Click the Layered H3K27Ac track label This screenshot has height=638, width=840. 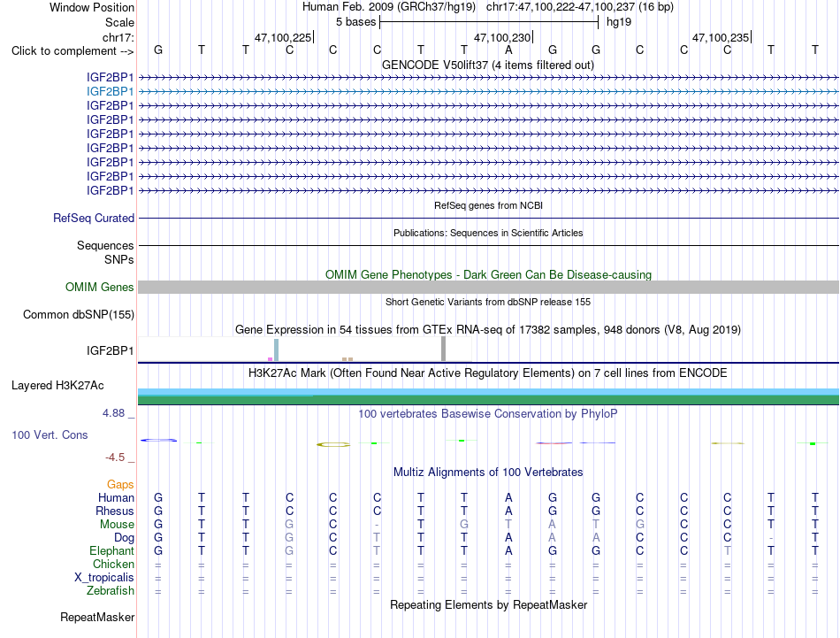tap(57, 386)
